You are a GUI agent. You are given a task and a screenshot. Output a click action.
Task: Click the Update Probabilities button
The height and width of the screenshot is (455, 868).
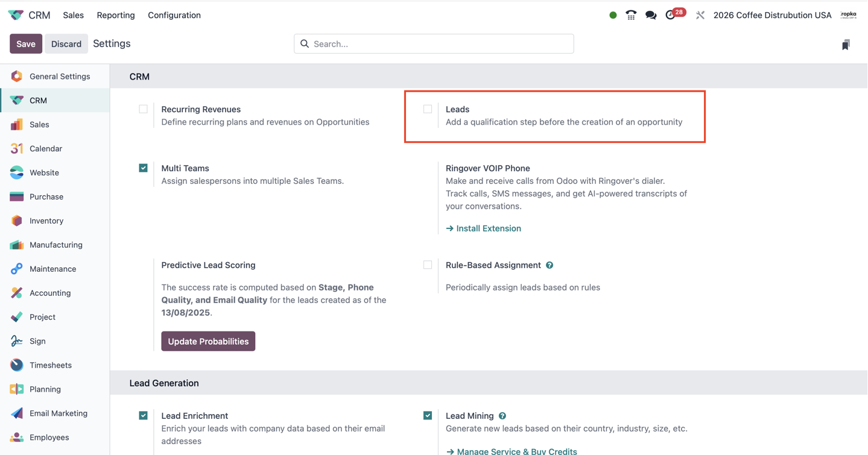pyautogui.click(x=208, y=342)
